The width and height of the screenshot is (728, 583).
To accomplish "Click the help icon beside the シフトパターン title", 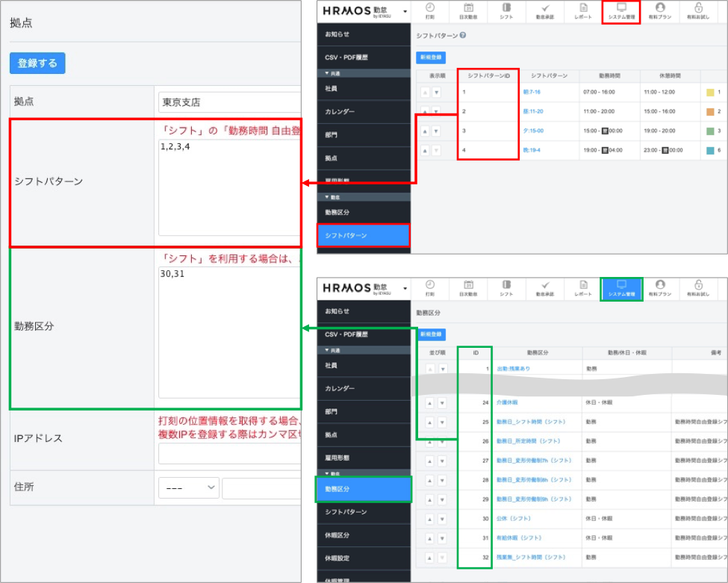I will pyautogui.click(x=464, y=35).
